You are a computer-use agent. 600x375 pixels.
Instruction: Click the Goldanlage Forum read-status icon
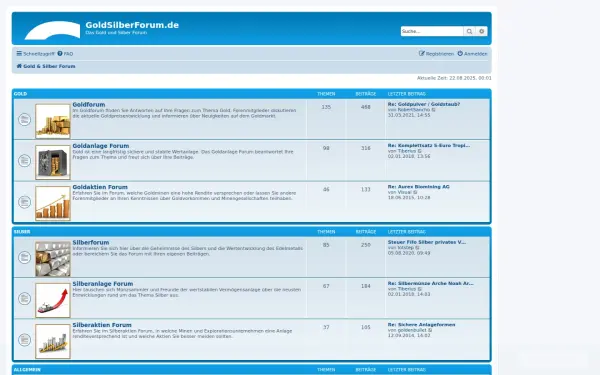[24, 161]
